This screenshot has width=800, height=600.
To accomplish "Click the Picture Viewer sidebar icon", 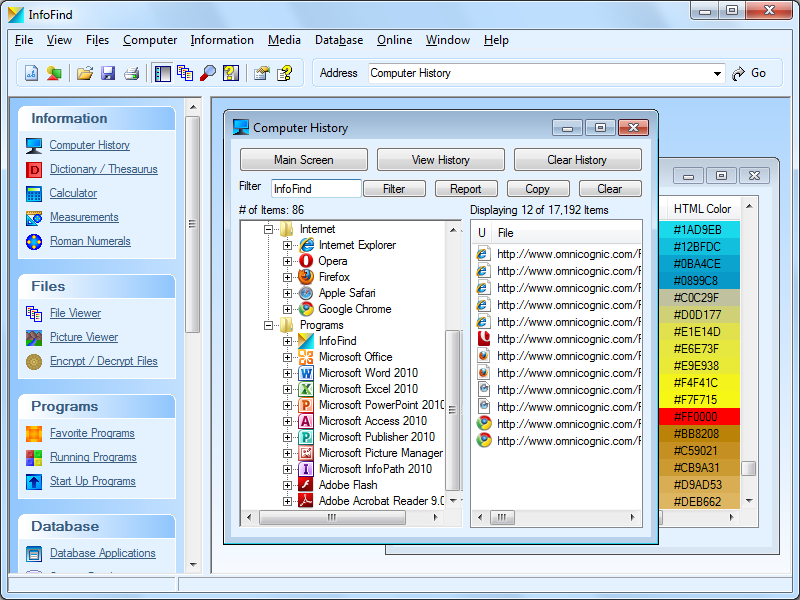I will [x=34, y=337].
